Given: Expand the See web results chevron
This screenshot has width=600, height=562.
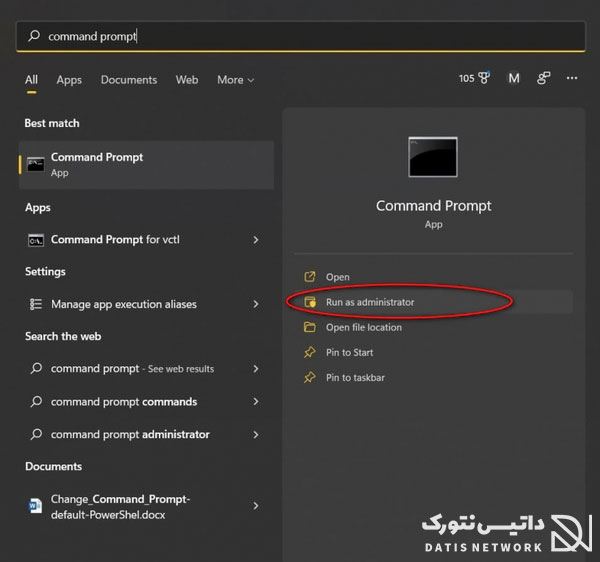Looking at the screenshot, I should pyautogui.click(x=256, y=369).
